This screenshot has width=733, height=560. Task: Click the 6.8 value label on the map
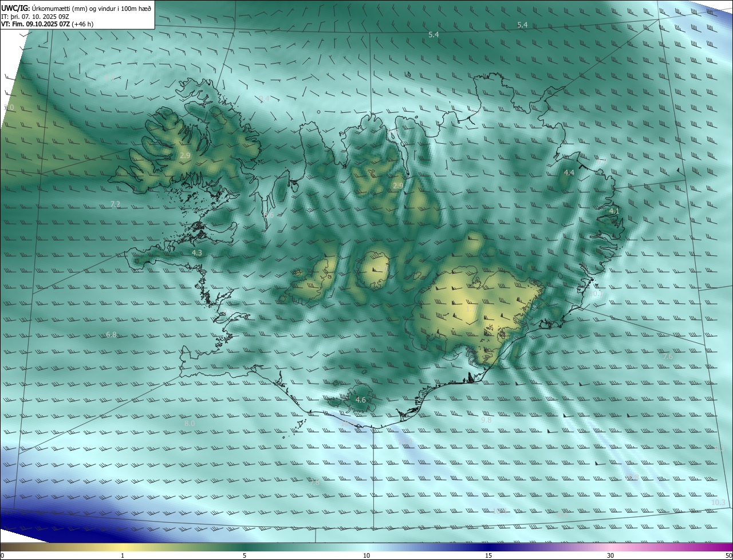click(x=112, y=334)
